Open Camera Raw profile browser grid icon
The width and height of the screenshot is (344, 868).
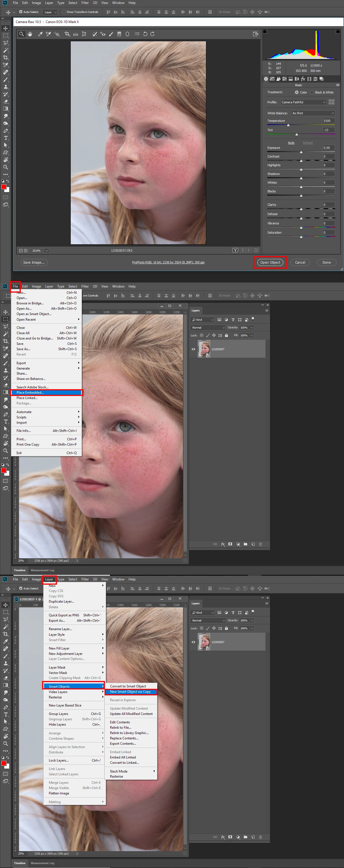pos(331,102)
